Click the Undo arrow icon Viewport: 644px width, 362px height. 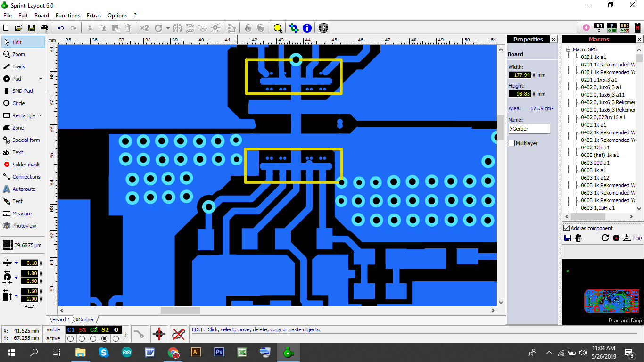click(x=61, y=28)
